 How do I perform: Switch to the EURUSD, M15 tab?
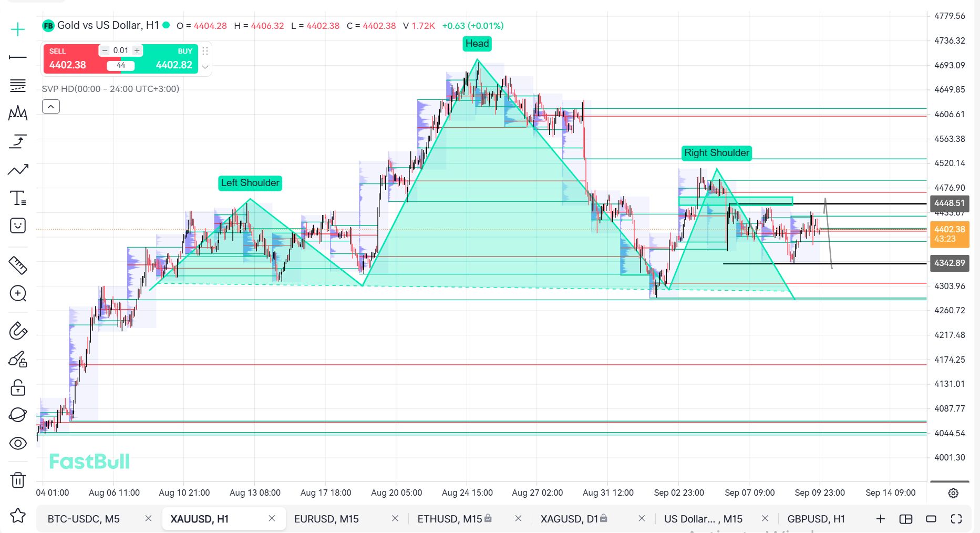point(326,519)
